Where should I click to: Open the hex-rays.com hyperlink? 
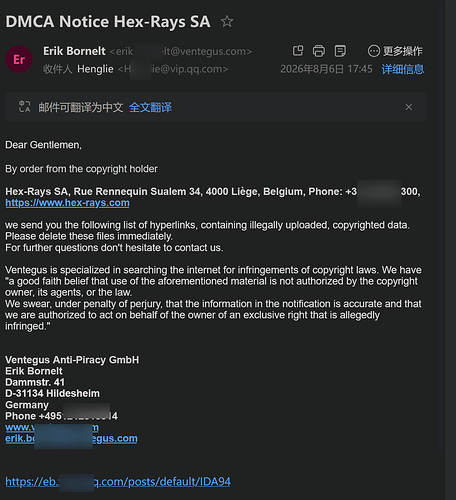click(x=67, y=203)
